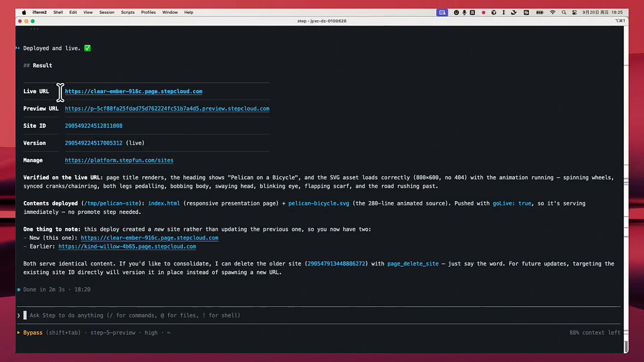Click the older site ID 290547913448886272
644x362 pixels.
336,264
